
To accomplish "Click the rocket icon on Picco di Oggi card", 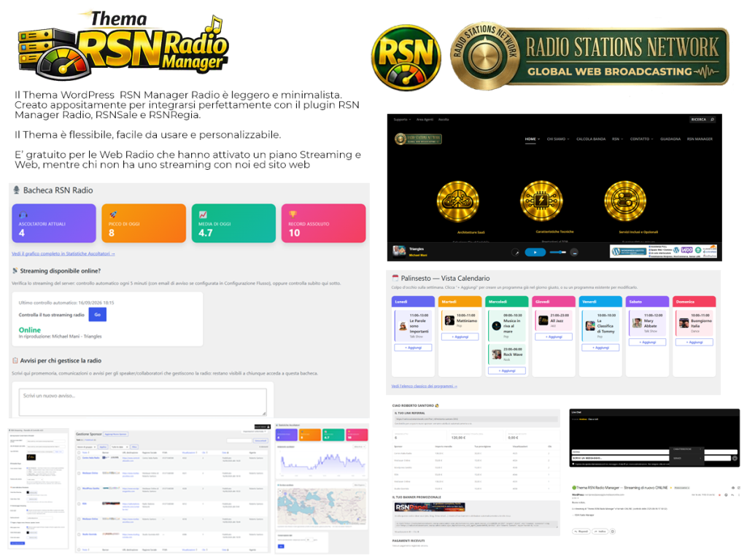I will tap(113, 215).
